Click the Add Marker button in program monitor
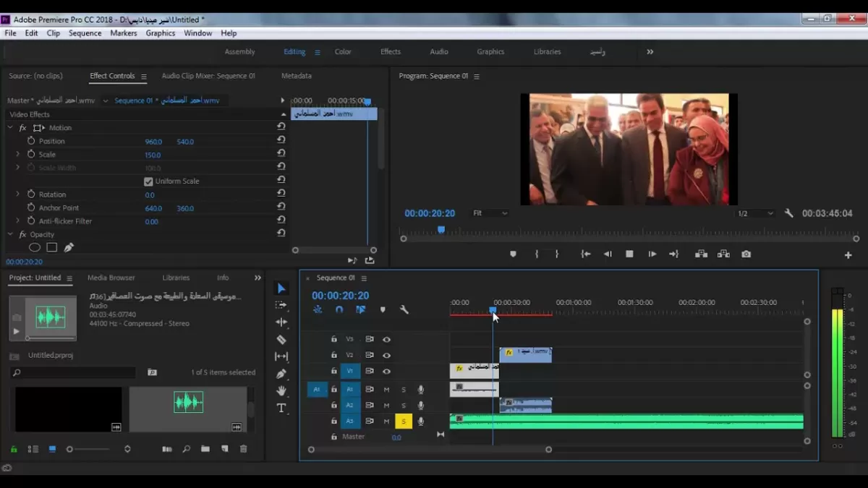The width and height of the screenshot is (868, 488). [513, 254]
